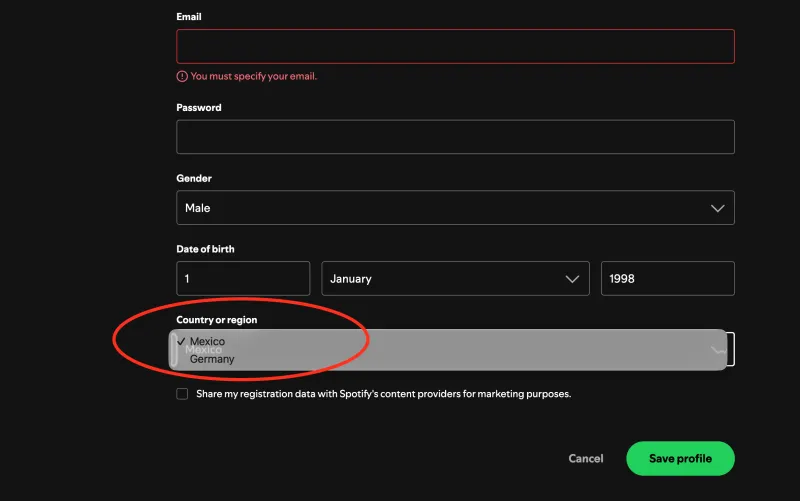Click the 'Country or region' label
The image size is (800, 501).
tap(217, 320)
